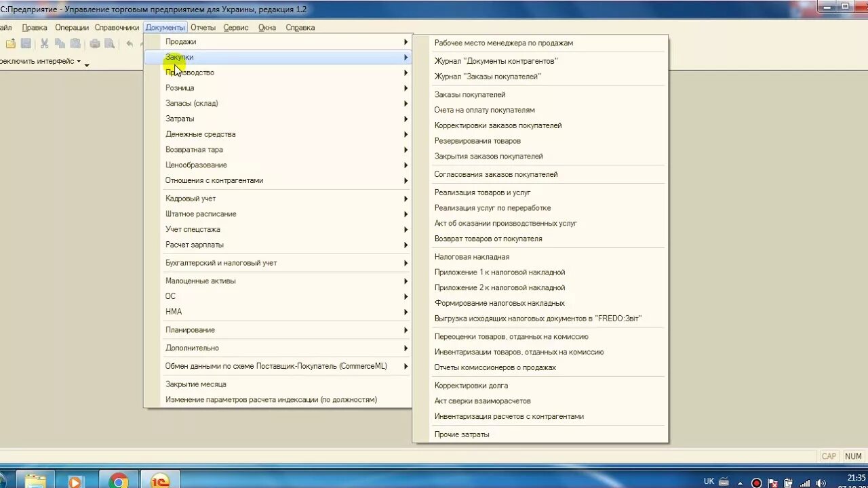
Task: Open Акт сверки взаиморасчетов
Action: [x=540, y=401]
